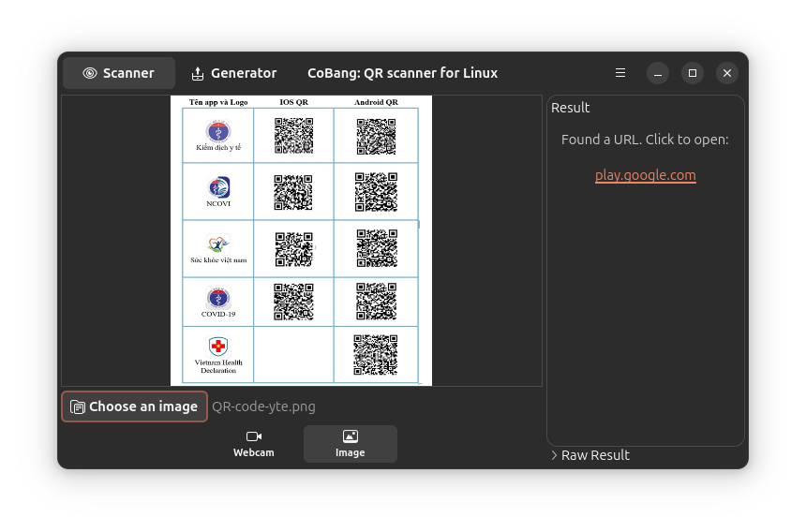This screenshot has height=532, width=806.
Task: Click the iOS QR code for Sức khỏe việt nam
Action: click(x=294, y=249)
